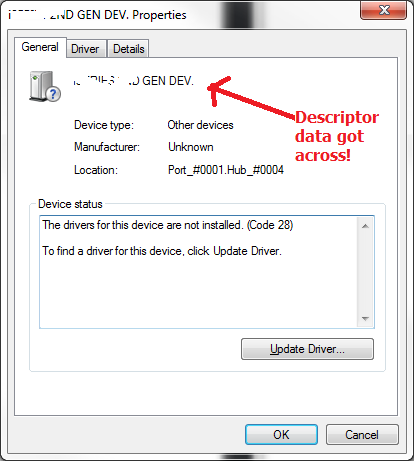Open the Details tab
The width and height of the screenshot is (414, 461).
click(128, 49)
